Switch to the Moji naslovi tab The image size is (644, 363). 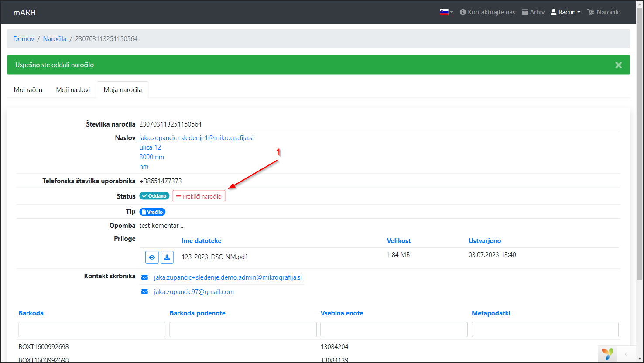click(73, 90)
